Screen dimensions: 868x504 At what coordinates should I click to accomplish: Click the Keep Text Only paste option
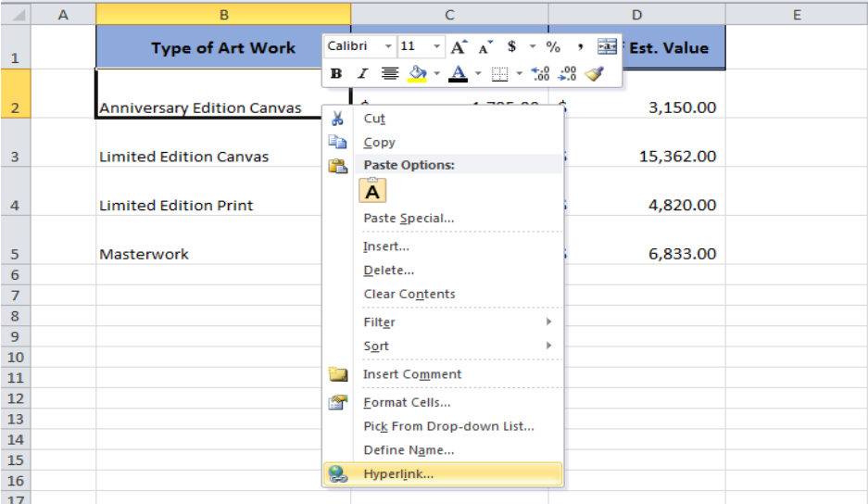pyautogui.click(x=372, y=191)
